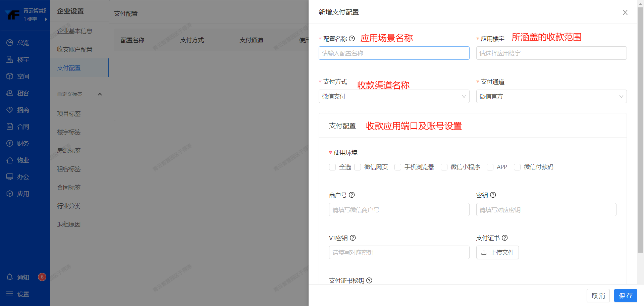Click the 保存 button
This screenshot has height=306, width=644.
pos(626,296)
